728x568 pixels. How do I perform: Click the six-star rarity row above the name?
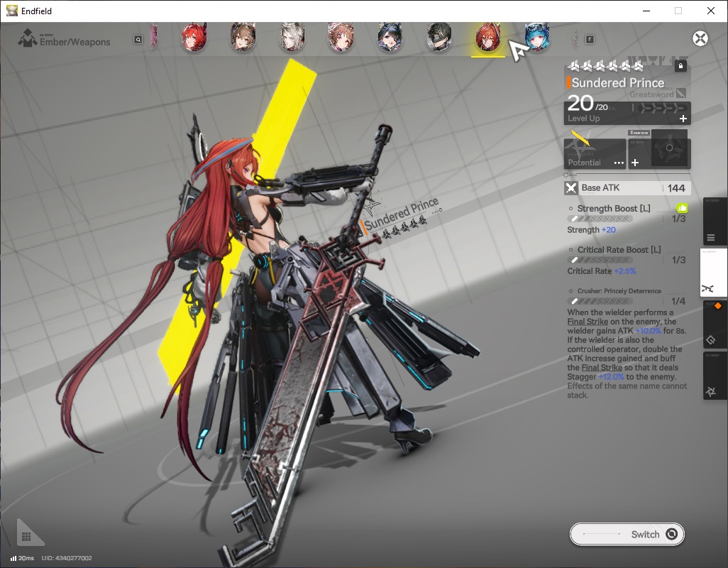click(605, 67)
